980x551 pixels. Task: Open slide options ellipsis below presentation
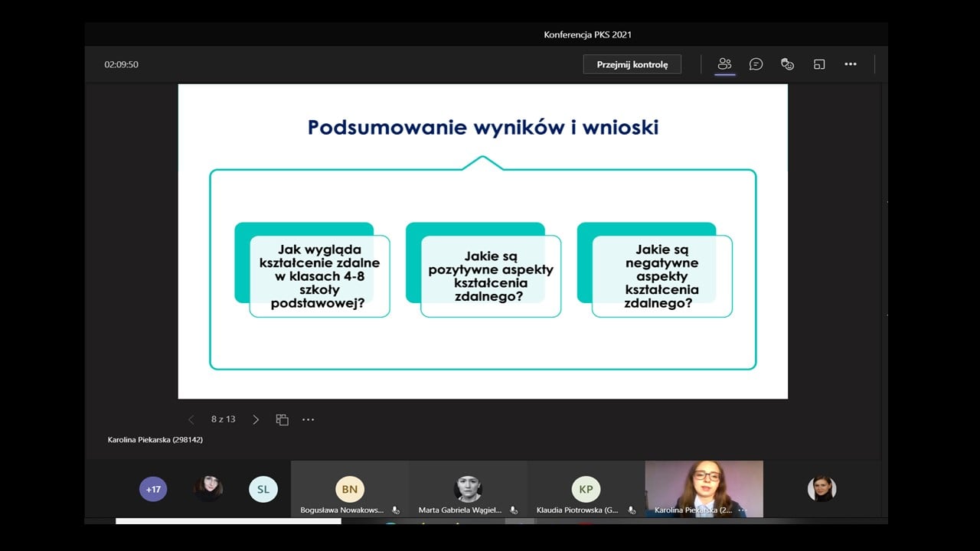[x=308, y=419]
